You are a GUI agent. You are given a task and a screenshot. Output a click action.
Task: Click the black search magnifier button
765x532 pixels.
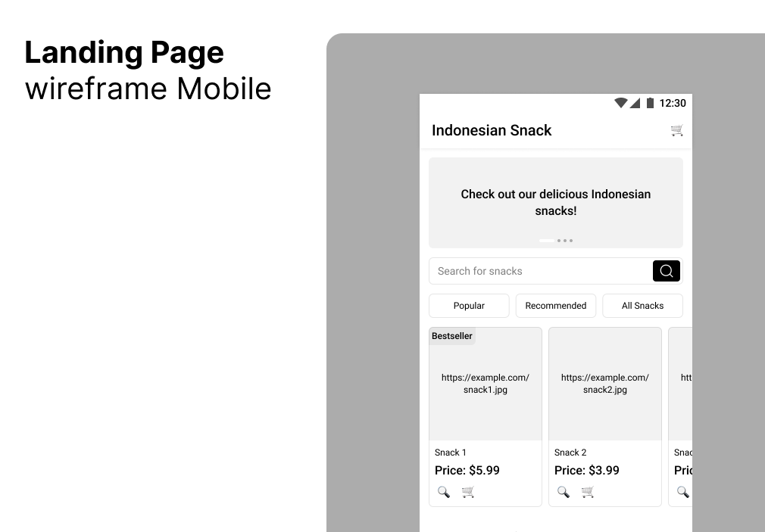(x=666, y=271)
